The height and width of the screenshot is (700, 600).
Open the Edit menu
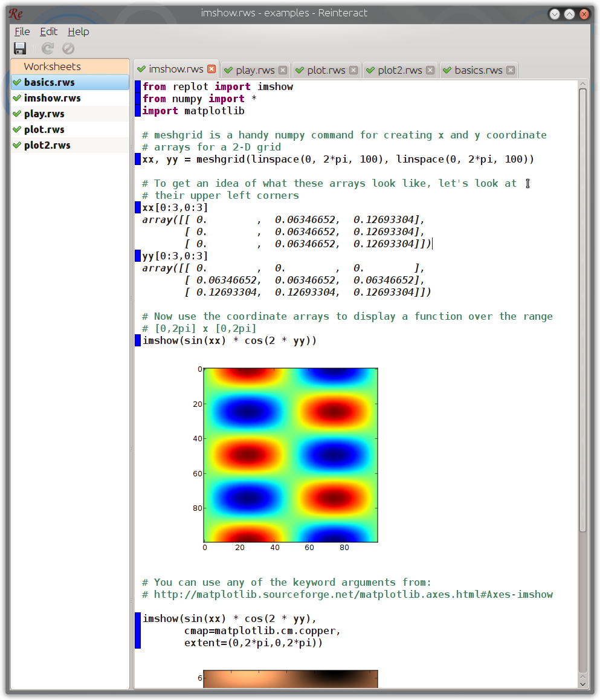(48, 31)
